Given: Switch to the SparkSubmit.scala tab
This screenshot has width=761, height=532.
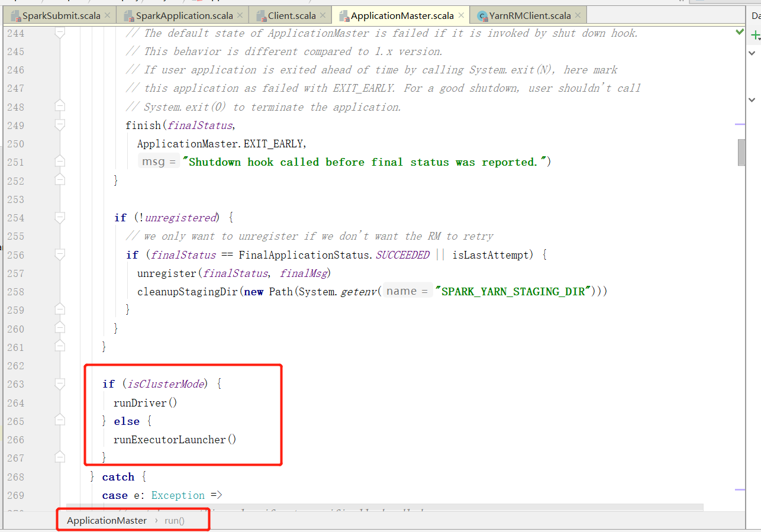Looking at the screenshot, I should click(x=61, y=15).
